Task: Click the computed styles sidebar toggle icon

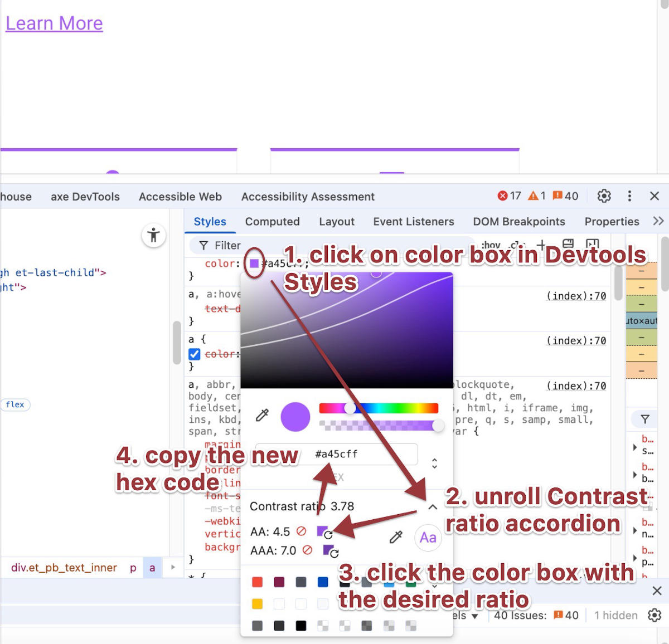Action: (x=592, y=244)
